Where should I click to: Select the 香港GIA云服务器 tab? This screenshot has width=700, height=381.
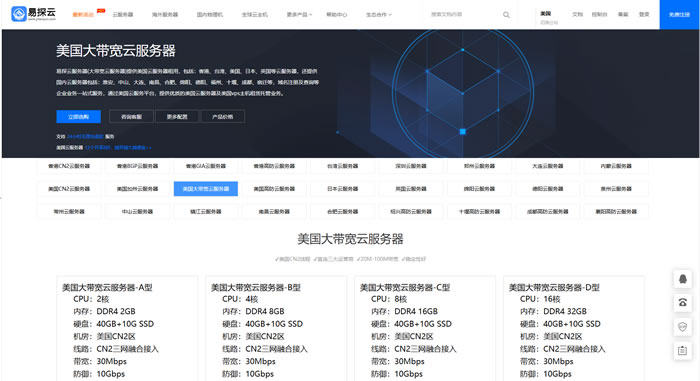[x=206, y=166]
